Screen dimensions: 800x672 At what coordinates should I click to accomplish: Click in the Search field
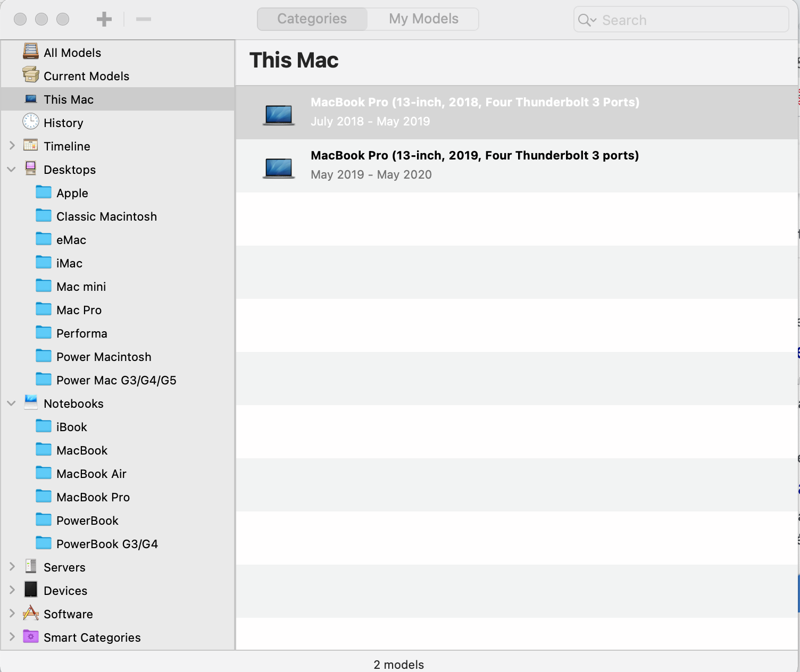pyautogui.click(x=691, y=20)
